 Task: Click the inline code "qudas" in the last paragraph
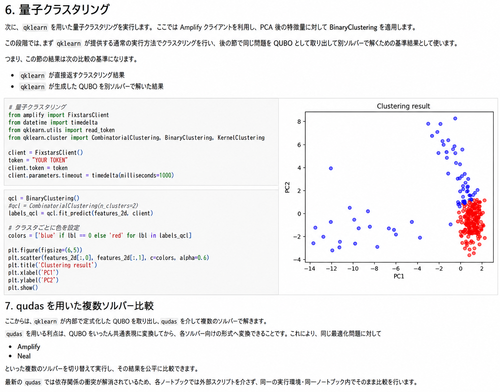pyautogui.click(x=33, y=382)
